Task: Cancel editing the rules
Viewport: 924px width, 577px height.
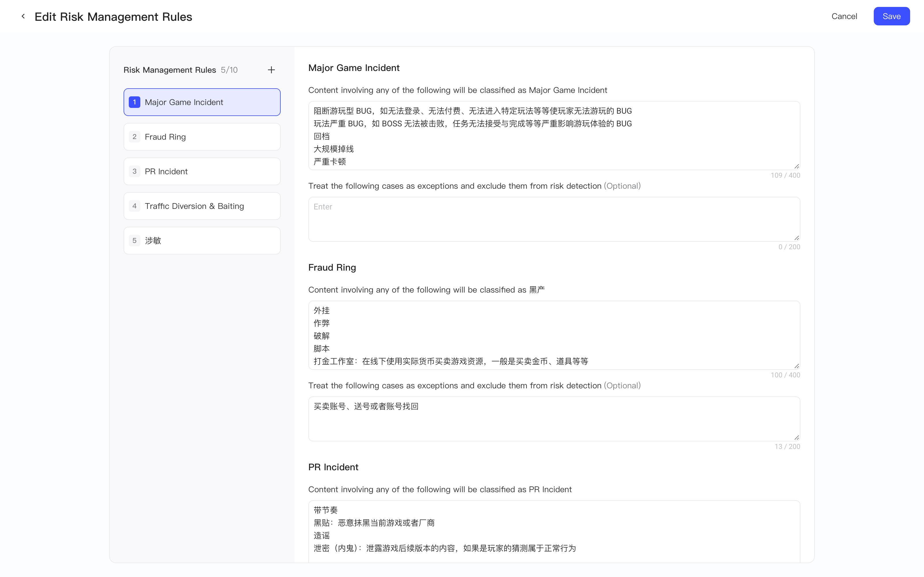Action: (844, 16)
